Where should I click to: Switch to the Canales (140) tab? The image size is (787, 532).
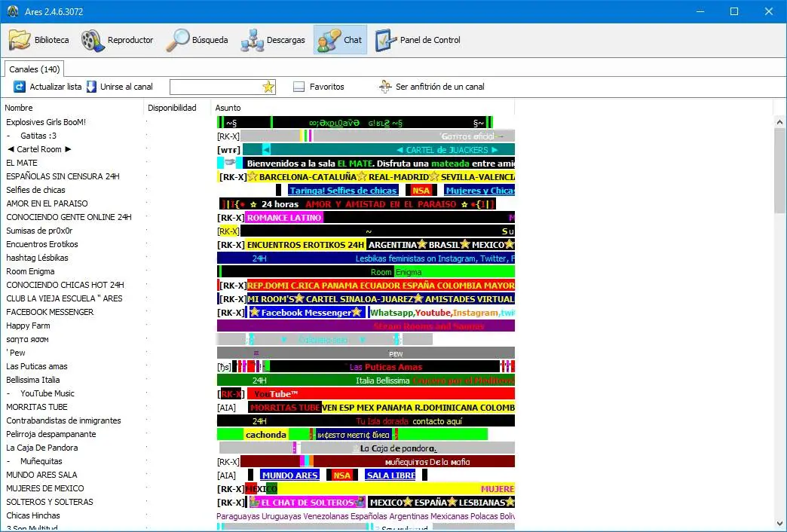tap(35, 69)
